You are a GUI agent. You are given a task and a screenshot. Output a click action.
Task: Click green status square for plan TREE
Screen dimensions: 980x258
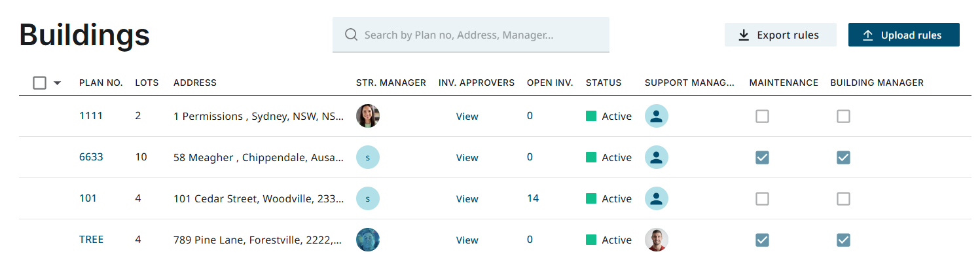point(591,240)
